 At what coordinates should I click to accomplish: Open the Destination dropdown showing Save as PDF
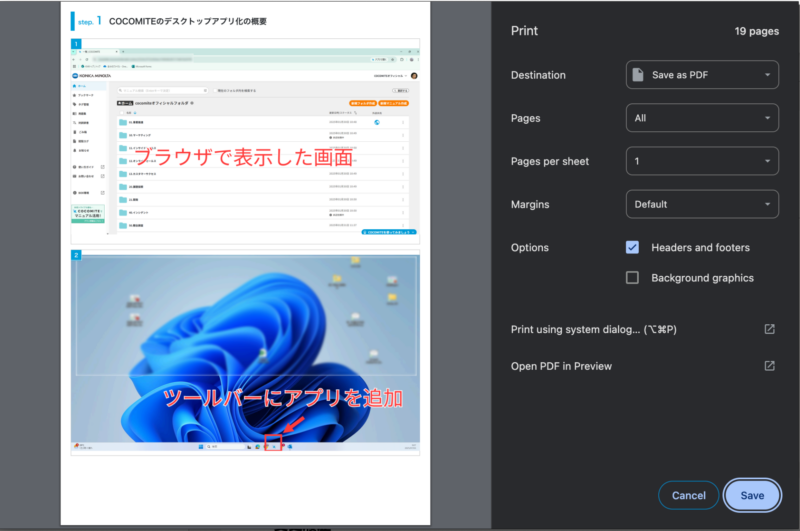click(702, 75)
